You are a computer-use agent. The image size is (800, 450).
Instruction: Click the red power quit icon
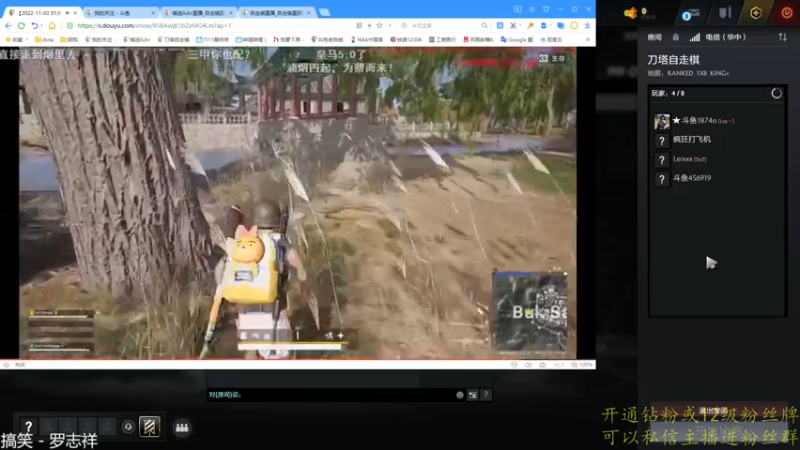pos(786,13)
